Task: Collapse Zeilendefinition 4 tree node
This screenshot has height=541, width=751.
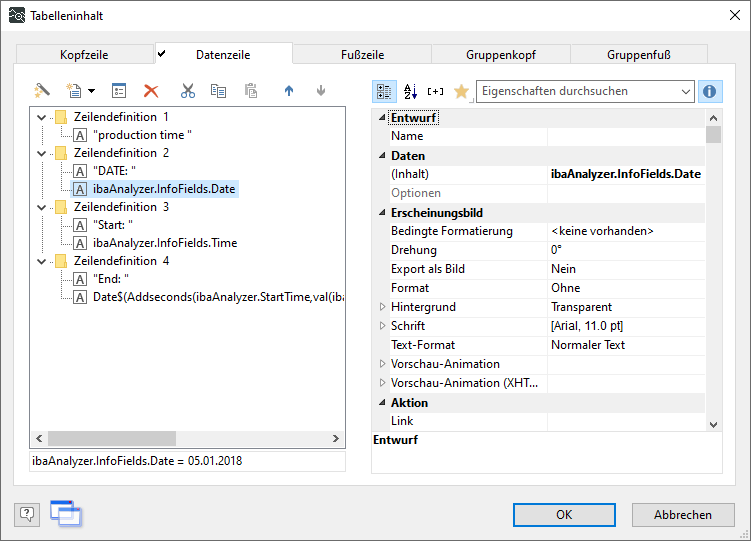Action: point(42,261)
